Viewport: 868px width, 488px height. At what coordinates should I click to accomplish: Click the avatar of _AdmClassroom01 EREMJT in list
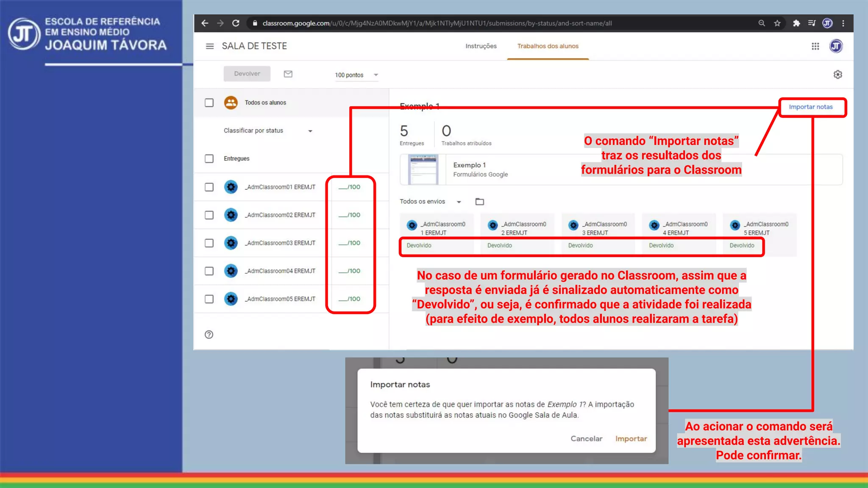pos(231,187)
